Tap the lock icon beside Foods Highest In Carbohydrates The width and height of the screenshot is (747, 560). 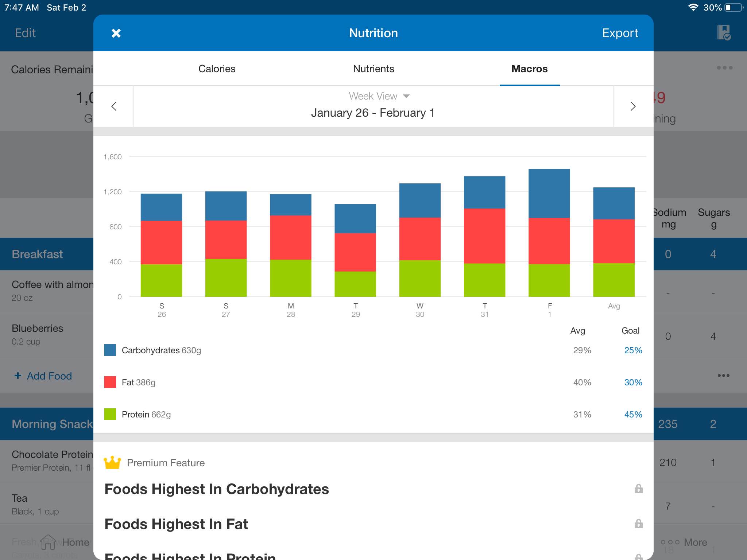tap(638, 489)
